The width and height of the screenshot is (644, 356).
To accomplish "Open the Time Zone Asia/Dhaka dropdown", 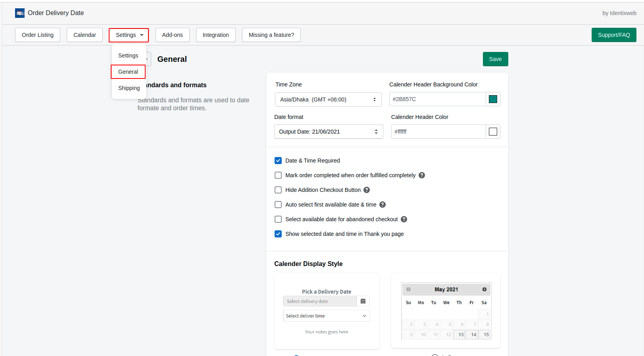I will point(328,100).
